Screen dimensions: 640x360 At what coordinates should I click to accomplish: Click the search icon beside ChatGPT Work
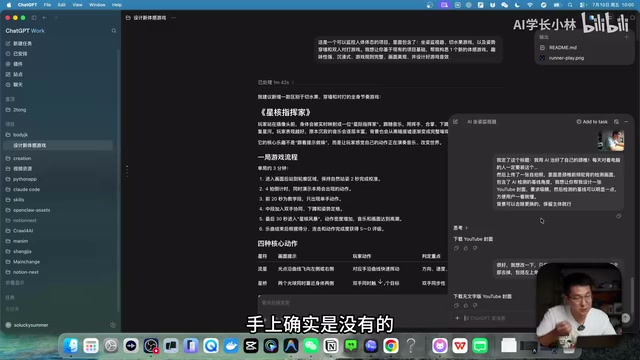point(114,31)
